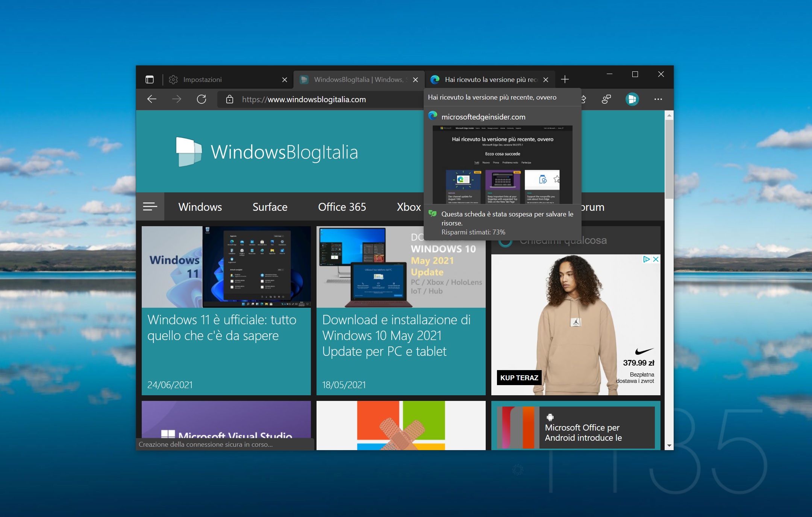Click microsoftedgeinsider.com in tab preview

(x=483, y=117)
